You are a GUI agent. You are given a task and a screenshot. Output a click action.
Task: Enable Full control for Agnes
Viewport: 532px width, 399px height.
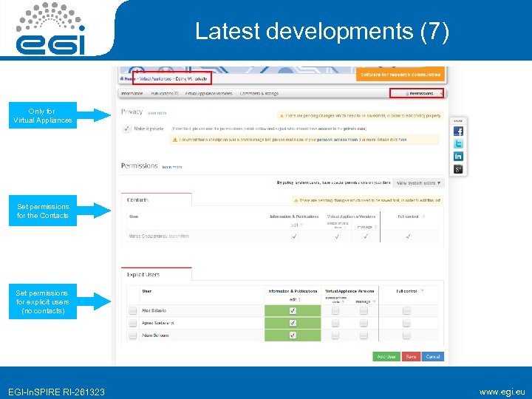pos(406,323)
